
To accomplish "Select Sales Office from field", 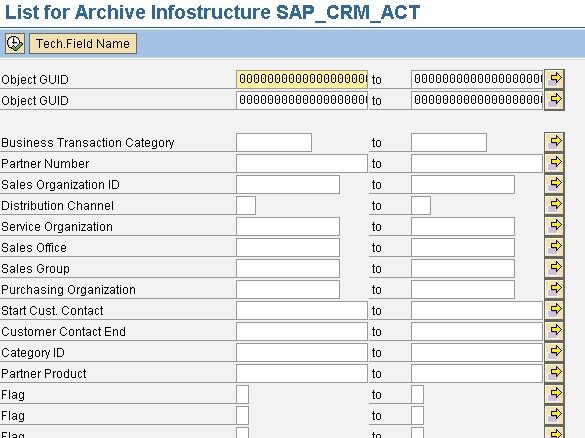I will [288, 247].
